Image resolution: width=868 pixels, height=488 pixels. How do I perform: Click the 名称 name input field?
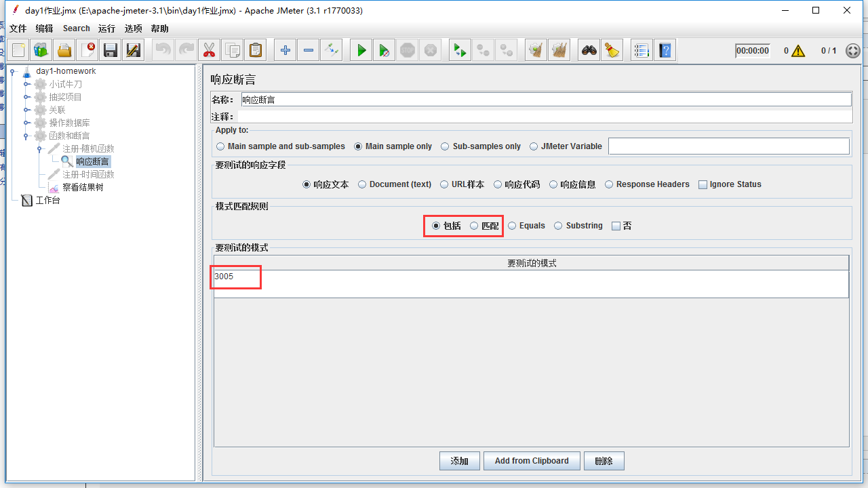546,100
